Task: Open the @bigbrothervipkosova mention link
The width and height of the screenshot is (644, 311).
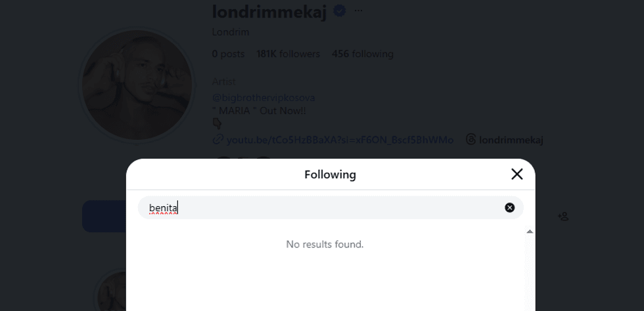Action: pos(263,98)
